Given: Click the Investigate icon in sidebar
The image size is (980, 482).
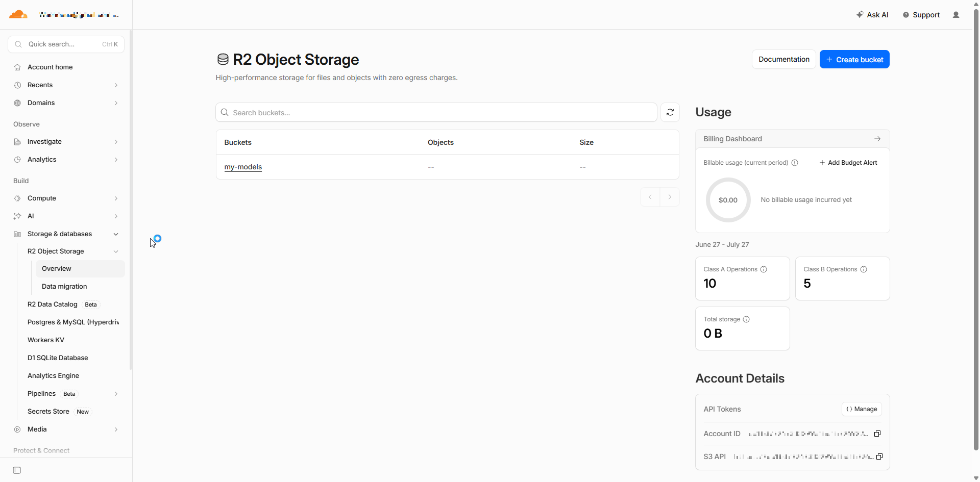Looking at the screenshot, I should (17, 142).
